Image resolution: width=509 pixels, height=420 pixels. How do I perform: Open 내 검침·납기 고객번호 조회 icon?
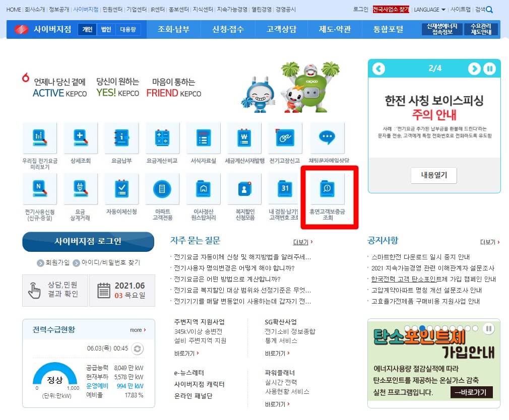pos(283,189)
